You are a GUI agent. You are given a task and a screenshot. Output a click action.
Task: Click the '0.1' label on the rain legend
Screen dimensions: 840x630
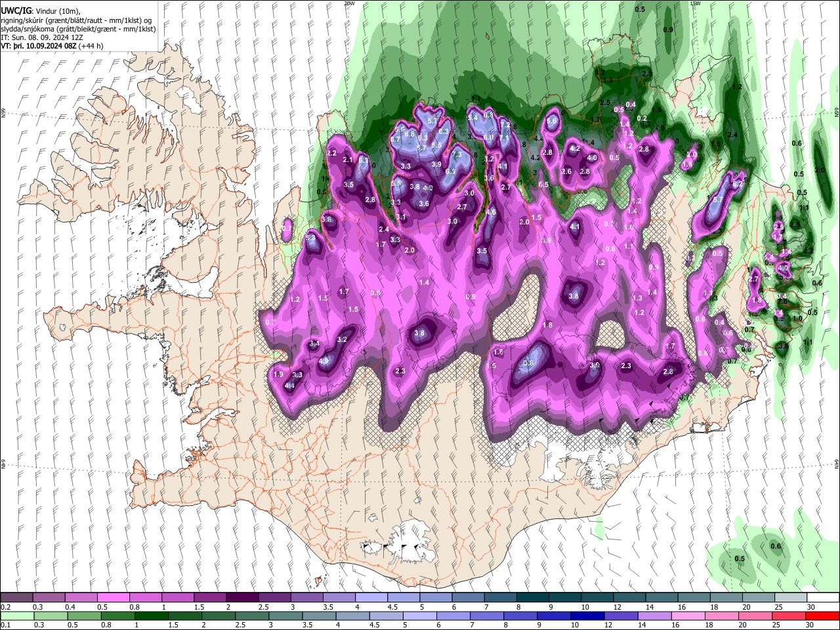[x=6, y=625]
